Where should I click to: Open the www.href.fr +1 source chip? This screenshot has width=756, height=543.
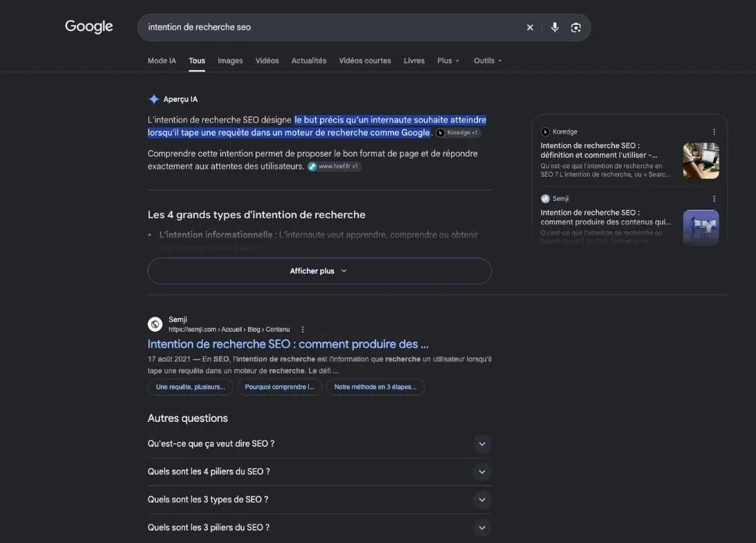point(334,166)
